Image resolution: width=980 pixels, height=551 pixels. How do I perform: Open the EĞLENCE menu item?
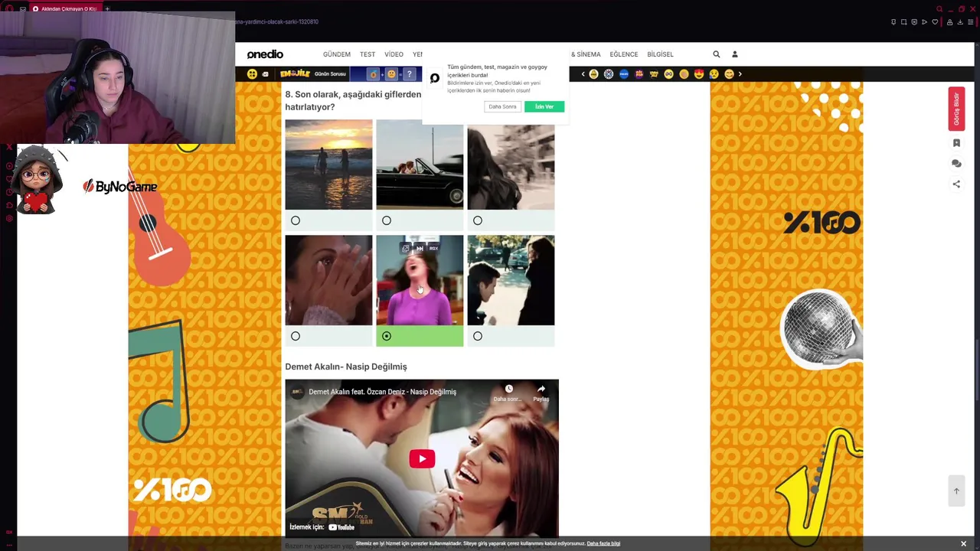[x=624, y=54]
